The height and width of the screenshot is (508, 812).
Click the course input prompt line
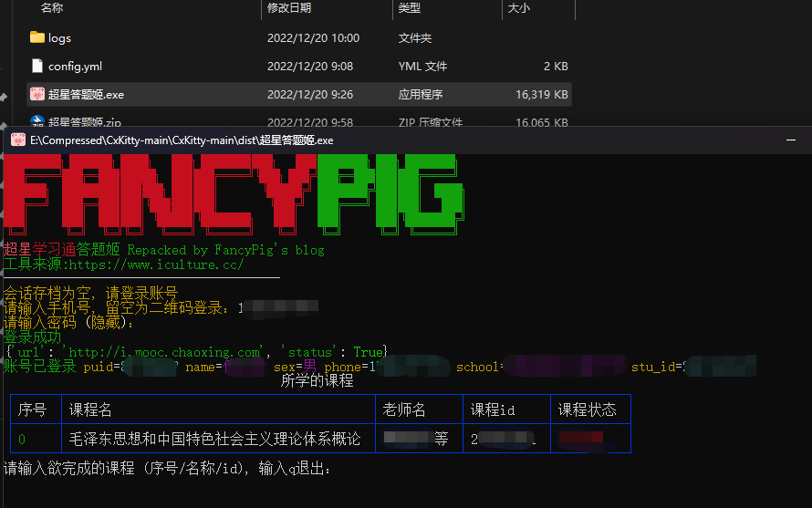click(167, 469)
